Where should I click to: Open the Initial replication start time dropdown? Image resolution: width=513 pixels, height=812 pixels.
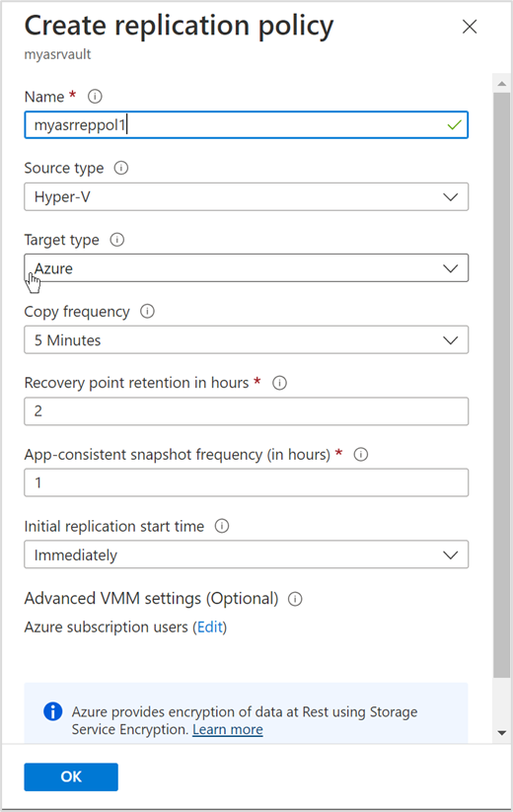click(x=247, y=554)
